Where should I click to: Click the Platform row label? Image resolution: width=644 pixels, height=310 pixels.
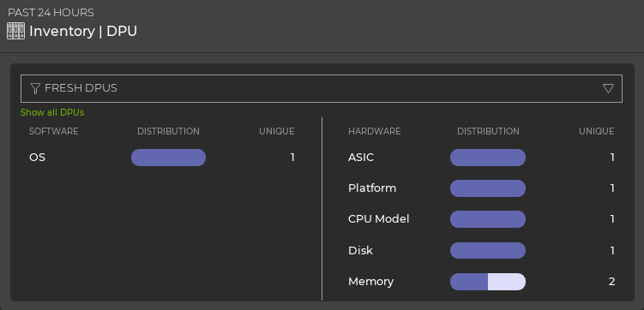(372, 188)
